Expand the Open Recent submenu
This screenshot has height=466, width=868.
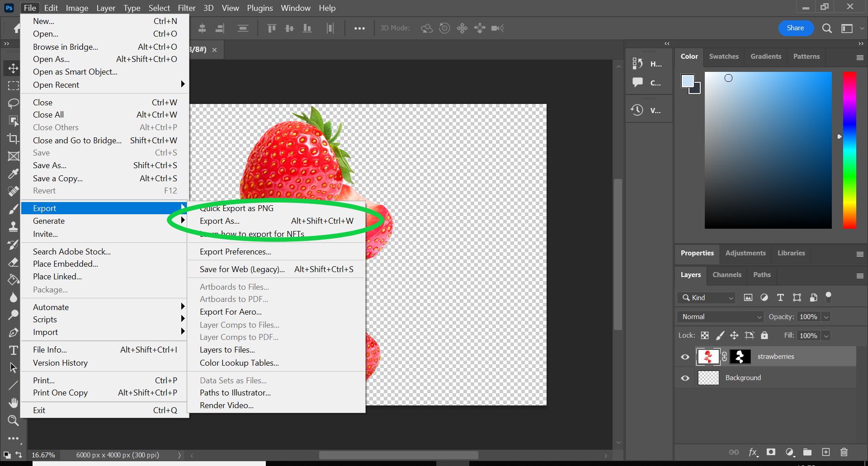coord(105,85)
